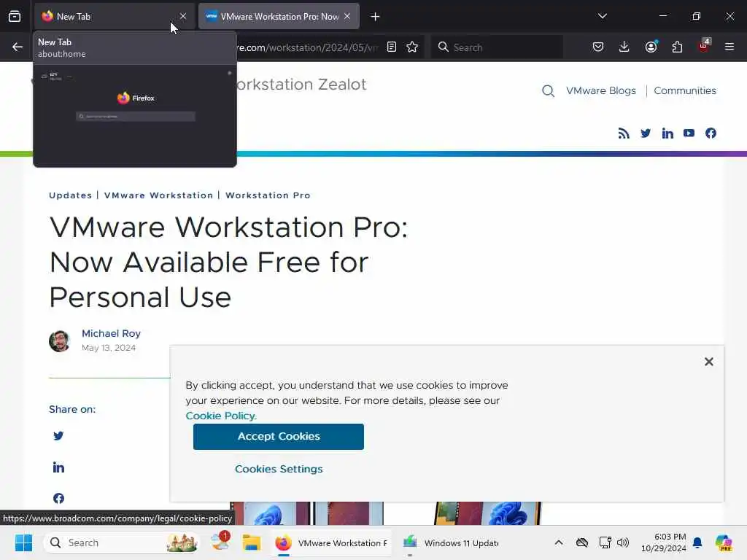747x560 pixels.
Task: Click the site search magnifier icon
Action: (x=548, y=91)
